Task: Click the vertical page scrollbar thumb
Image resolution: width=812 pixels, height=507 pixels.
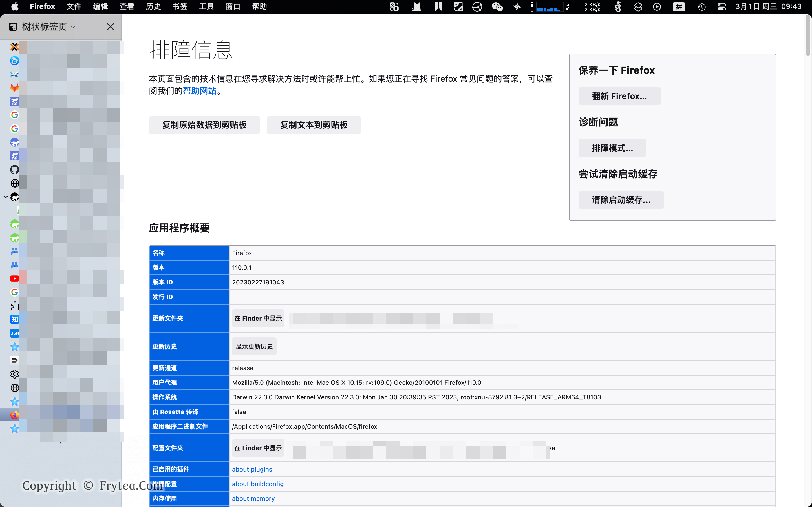Action: tap(808, 35)
